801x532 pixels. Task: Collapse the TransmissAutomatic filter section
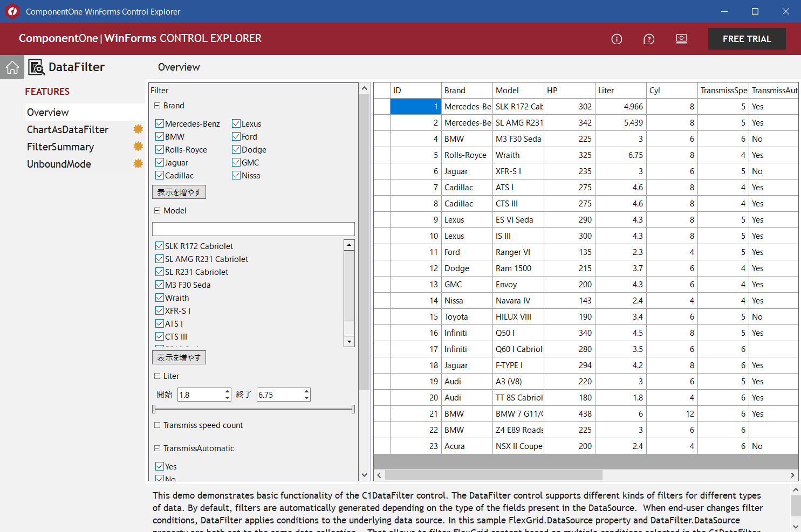click(x=158, y=448)
